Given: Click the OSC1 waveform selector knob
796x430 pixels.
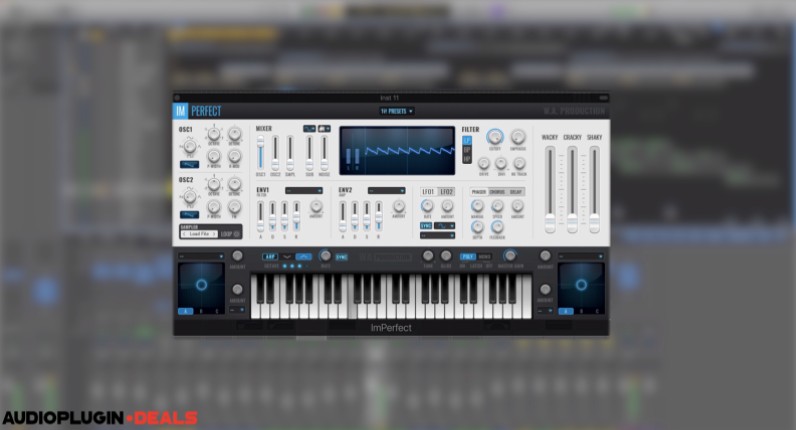Looking at the screenshot, I should [190, 147].
